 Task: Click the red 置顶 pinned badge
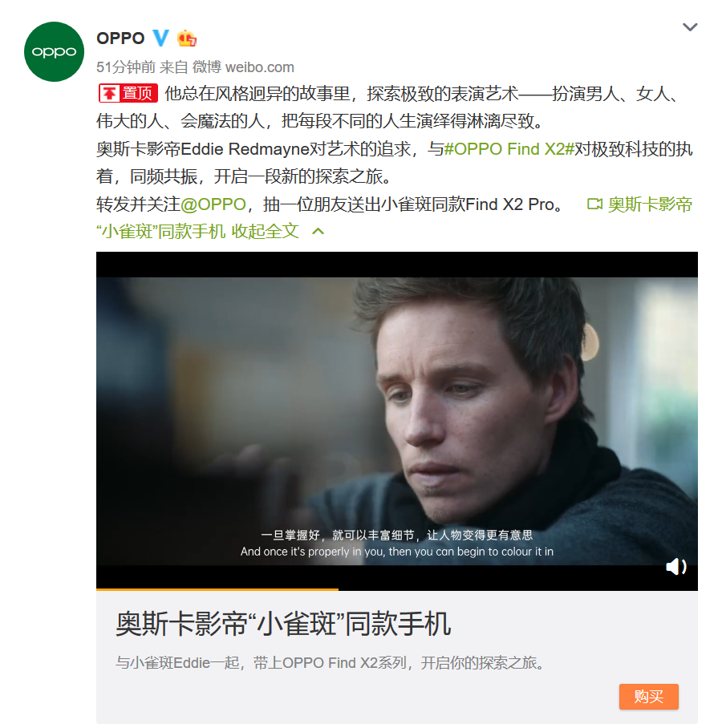[x=128, y=93]
